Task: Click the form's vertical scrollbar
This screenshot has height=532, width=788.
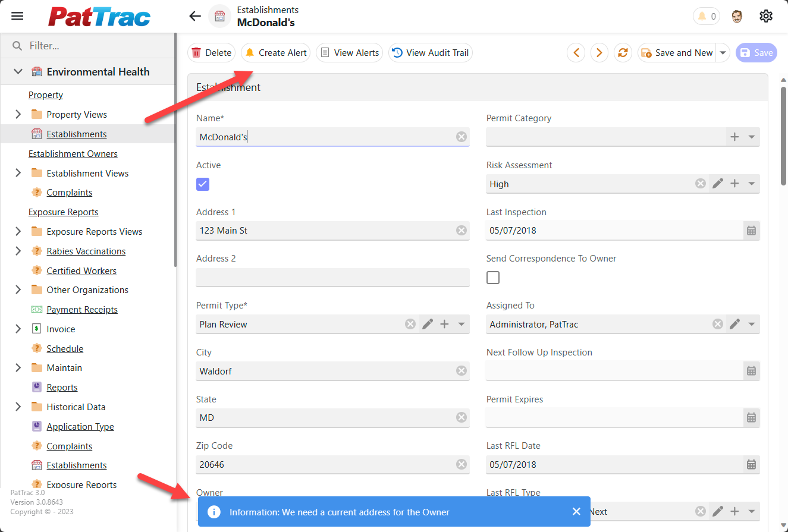Action: (x=784, y=137)
